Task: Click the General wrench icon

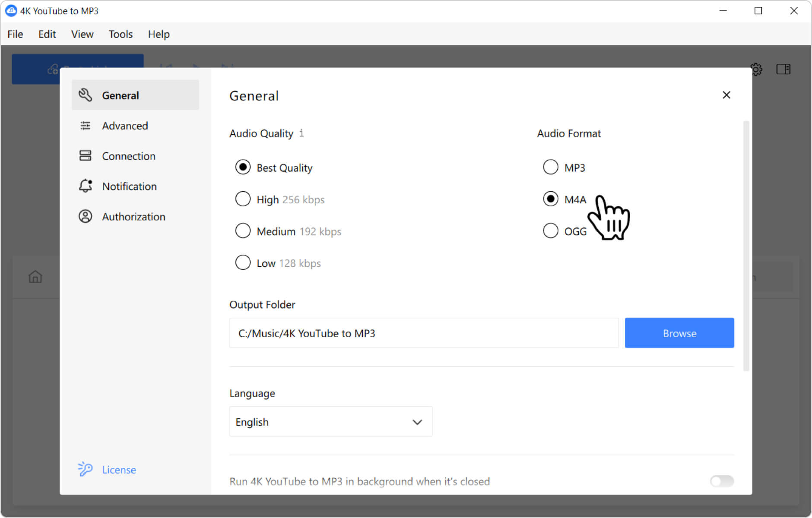Action: tap(85, 95)
